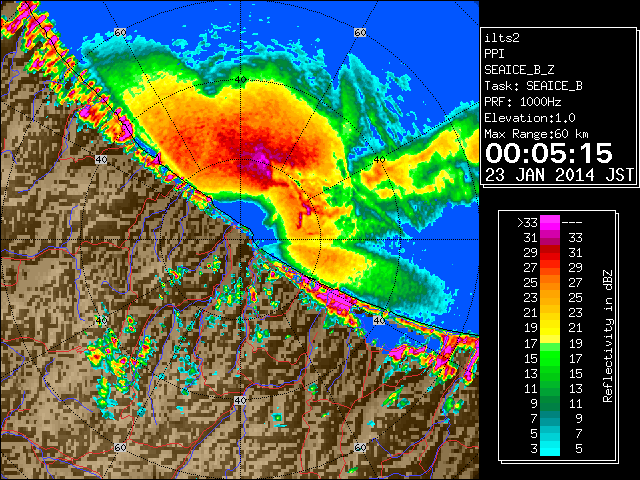Click the 40 km ring label due north

click(240, 80)
